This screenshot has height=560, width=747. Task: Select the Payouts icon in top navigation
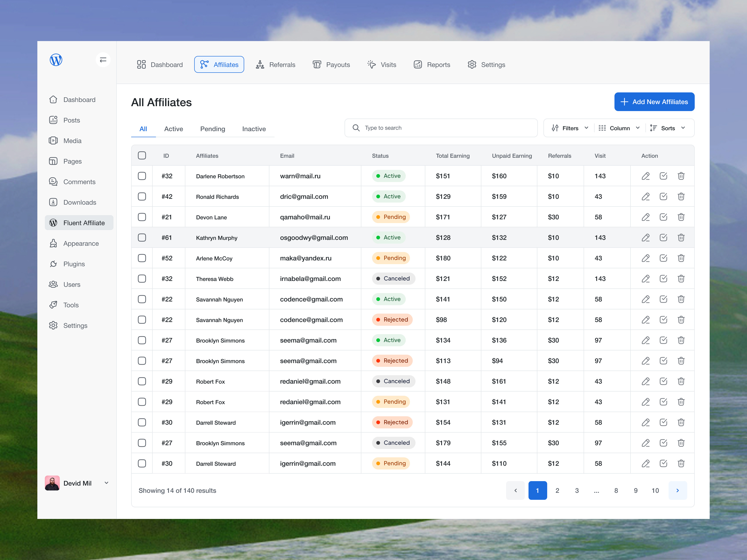[317, 64]
